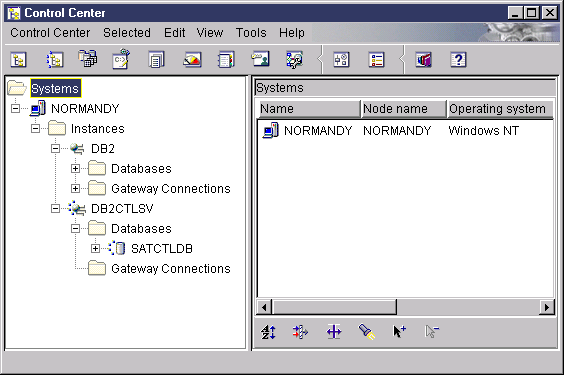Open the Edit menu

point(174,33)
